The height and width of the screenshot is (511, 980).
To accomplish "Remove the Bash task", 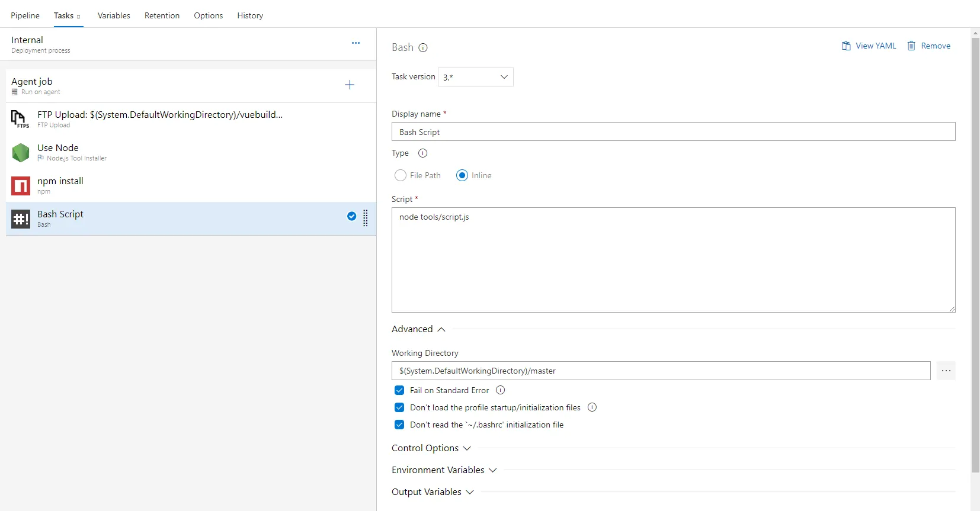I will tap(929, 46).
